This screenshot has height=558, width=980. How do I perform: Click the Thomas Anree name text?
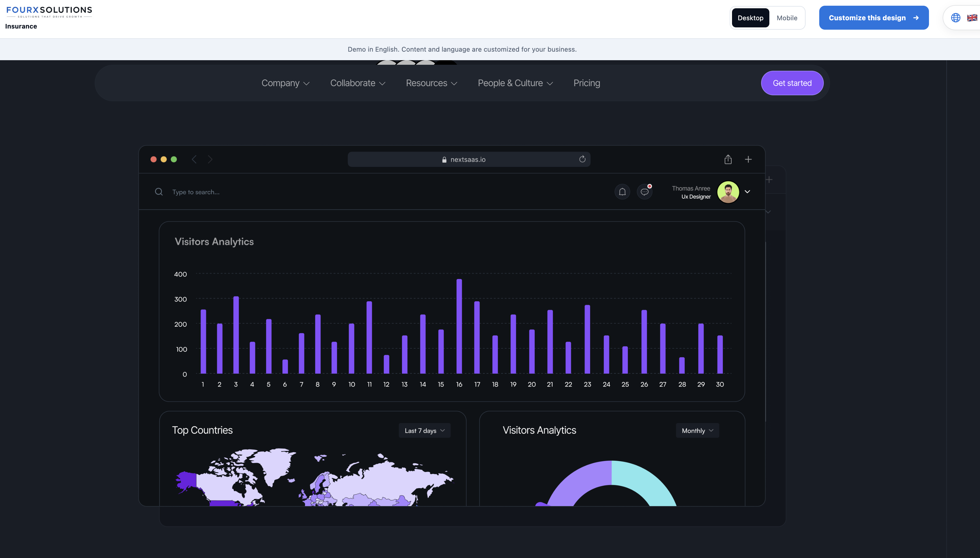click(x=691, y=188)
